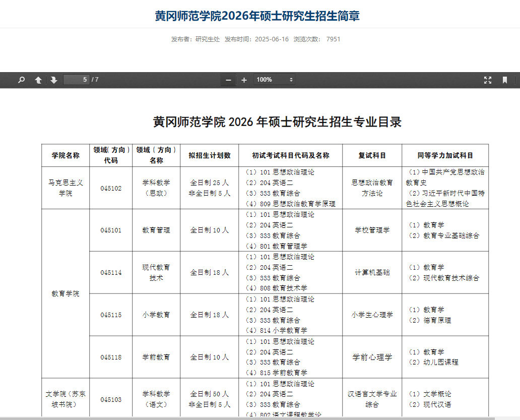Click cell 学科教学（思政）
This screenshot has height=420, width=520.
pos(156,188)
